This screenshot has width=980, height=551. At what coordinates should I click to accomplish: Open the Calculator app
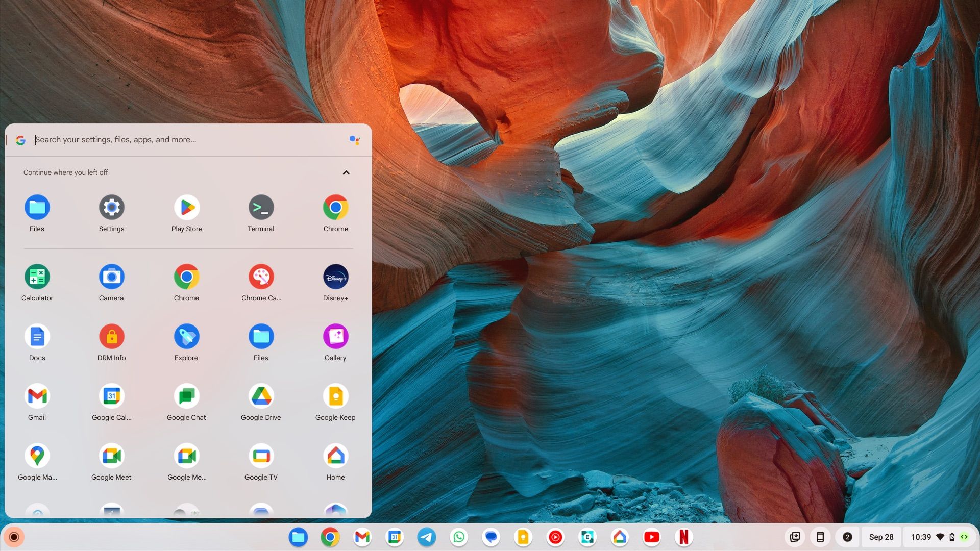(x=37, y=277)
